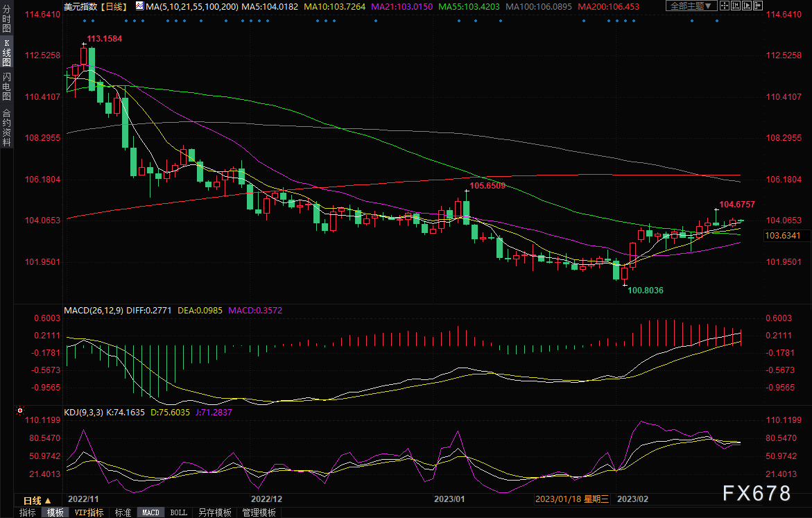Click the MA10:103.7264 value
The height and width of the screenshot is (518, 812).
(x=334, y=7)
